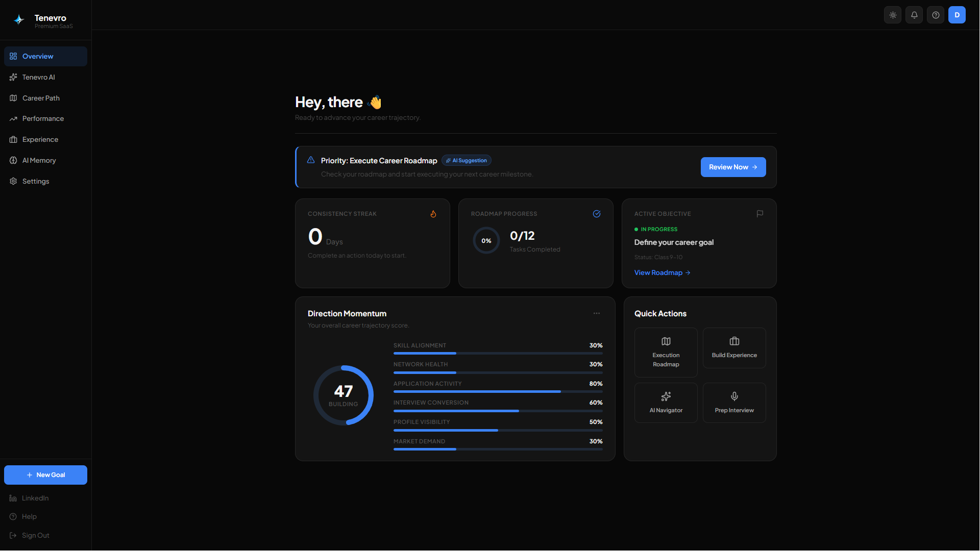Image resolution: width=980 pixels, height=551 pixels.
Task: Click the Tenevro star logo icon
Action: click(x=19, y=20)
